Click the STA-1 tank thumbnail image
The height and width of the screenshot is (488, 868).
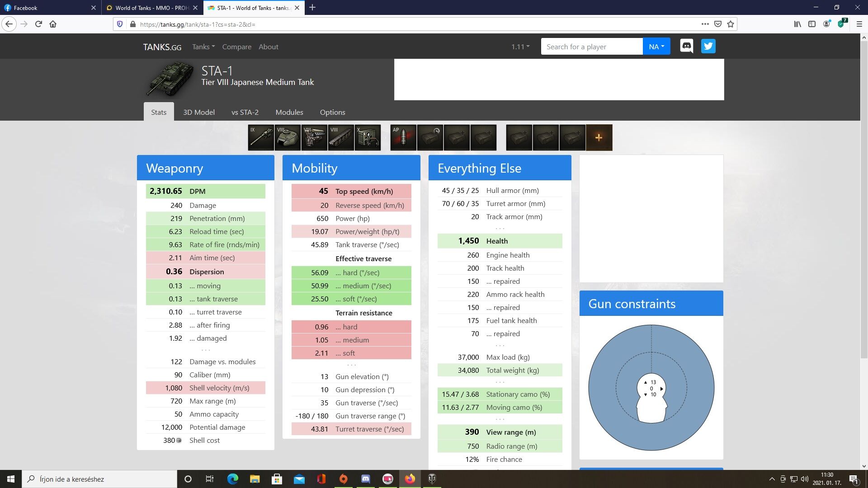pyautogui.click(x=170, y=79)
